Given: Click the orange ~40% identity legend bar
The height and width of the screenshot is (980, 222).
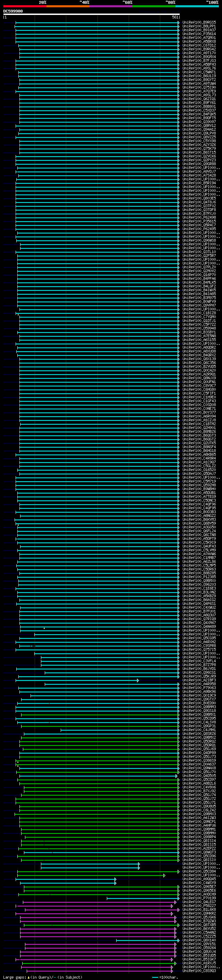Looking at the screenshot, I should (x=68, y=6).
